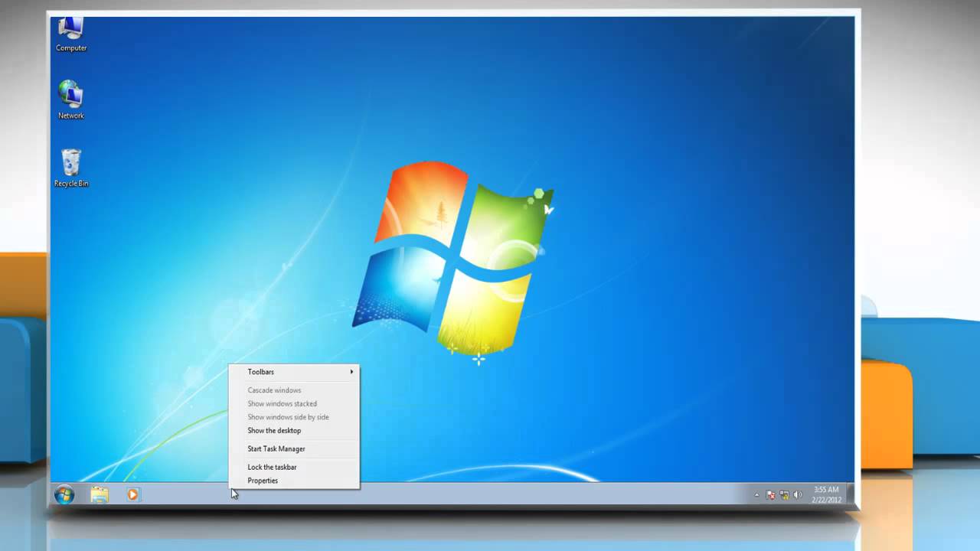The height and width of the screenshot is (551, 980).
Task: Expand the Toolbars submenu arrow
Action: coord(352,372)
